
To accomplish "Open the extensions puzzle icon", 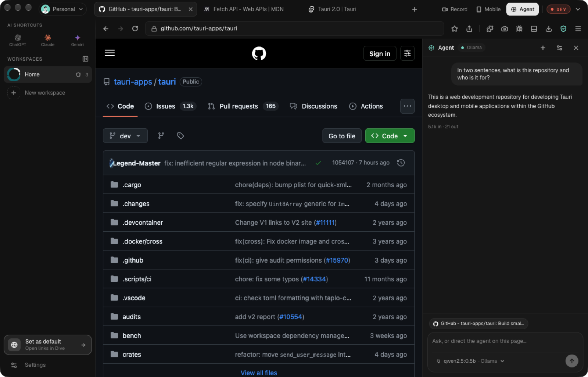I will [490, 29].
